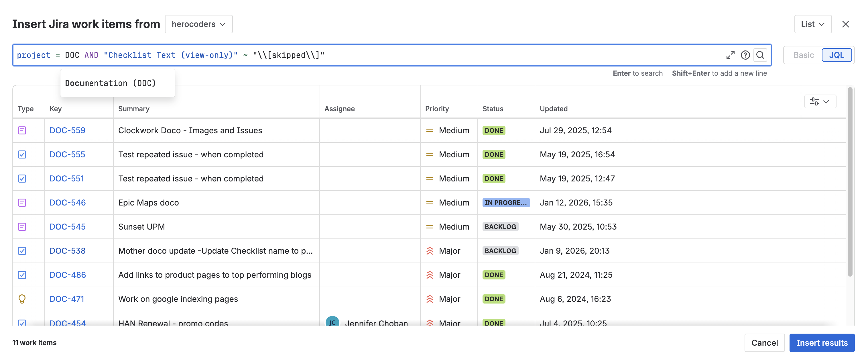Open the List view dropdown
Image resolution: width=868 pixels, height=364 pixels.
(x=812, y=24)
